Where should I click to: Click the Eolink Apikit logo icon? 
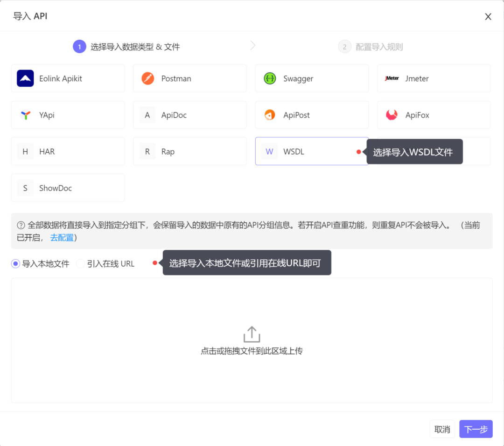coord(25,78)
